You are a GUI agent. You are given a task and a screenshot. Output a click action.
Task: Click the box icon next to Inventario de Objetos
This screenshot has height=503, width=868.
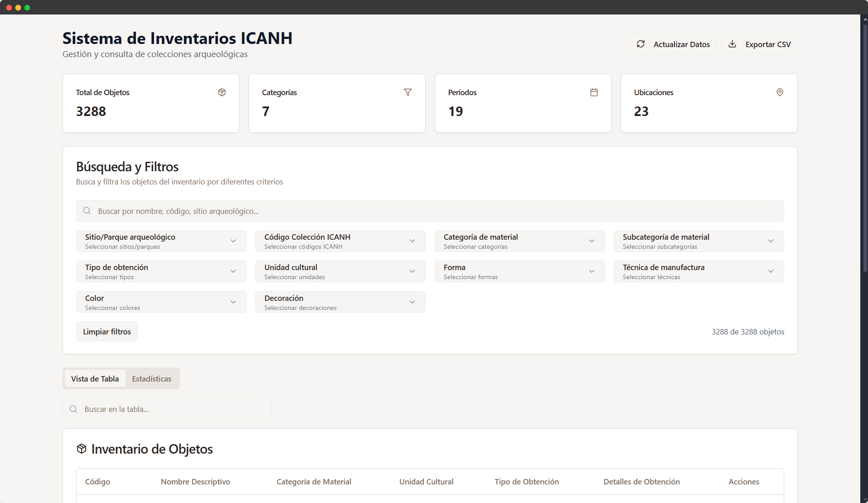pyautogui.click(x=81, y=449)
